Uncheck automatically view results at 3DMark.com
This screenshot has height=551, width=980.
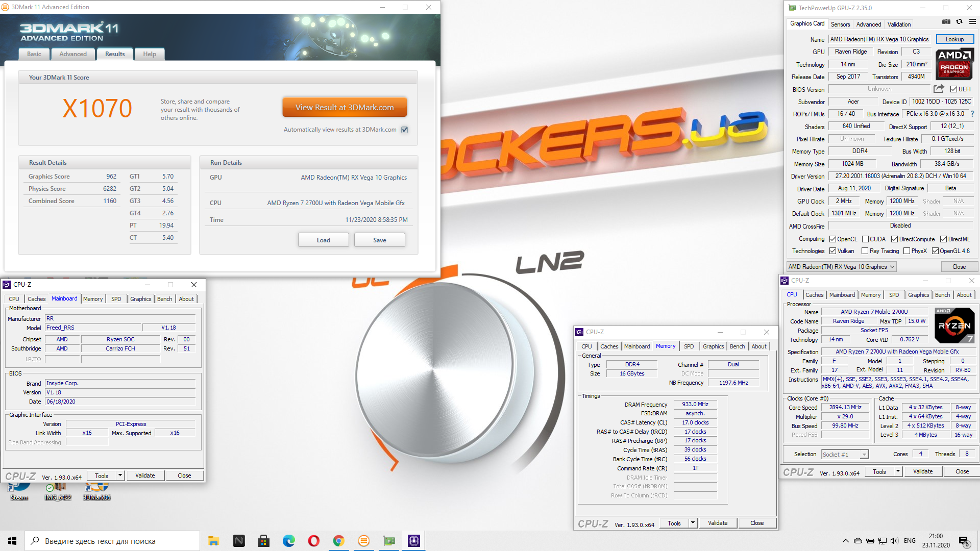click(404, 130)
